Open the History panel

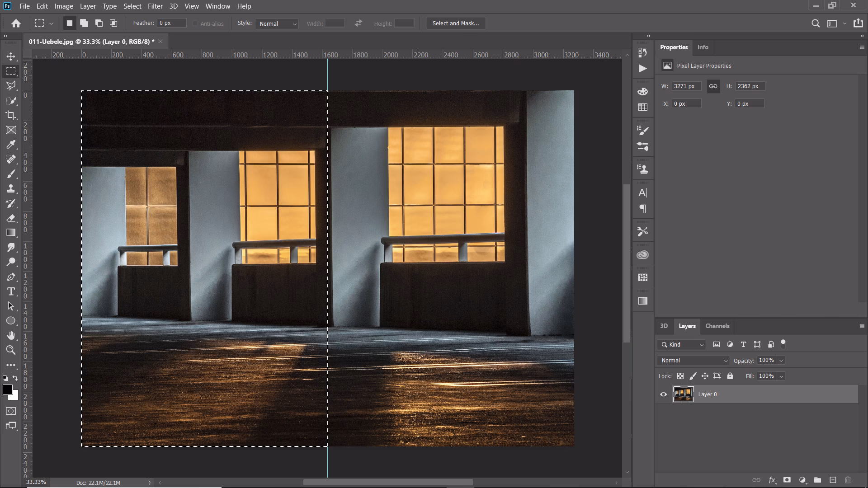click(642, 53)
